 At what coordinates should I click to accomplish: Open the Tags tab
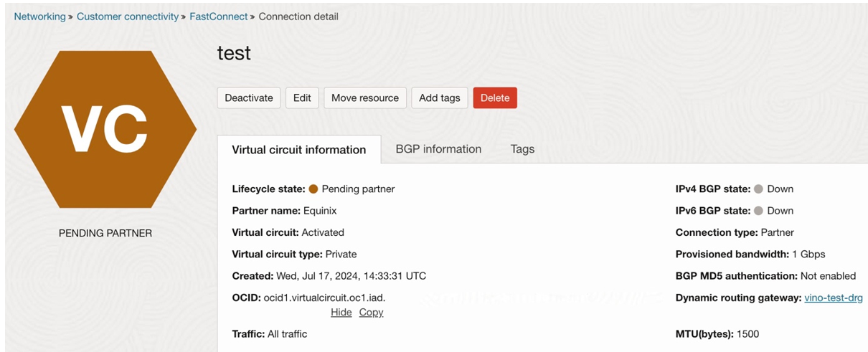522,149
